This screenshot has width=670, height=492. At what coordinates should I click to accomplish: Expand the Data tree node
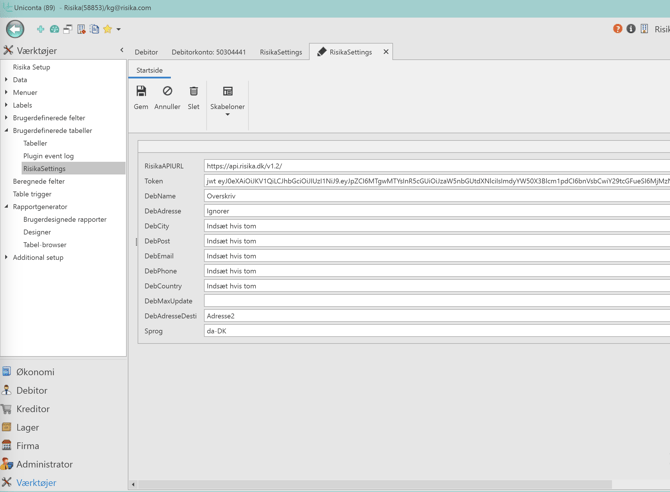(x=6, y=80)
